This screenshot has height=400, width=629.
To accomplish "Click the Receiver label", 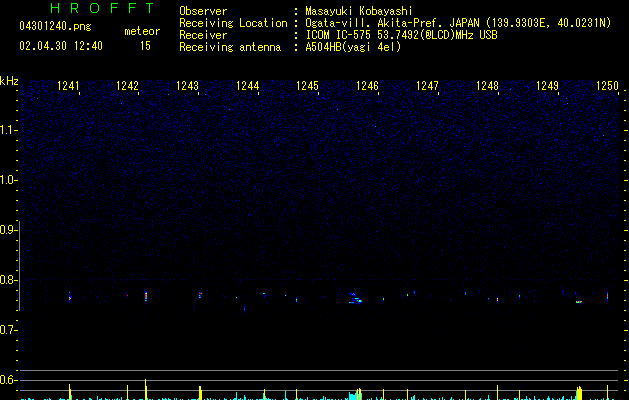I will (x=203, y=35).
